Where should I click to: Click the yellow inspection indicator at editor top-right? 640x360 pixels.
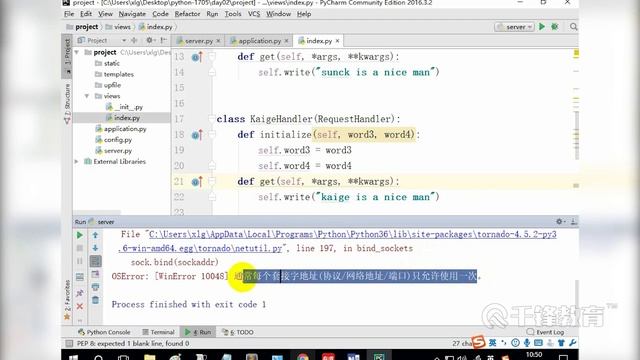click(576, 53)
